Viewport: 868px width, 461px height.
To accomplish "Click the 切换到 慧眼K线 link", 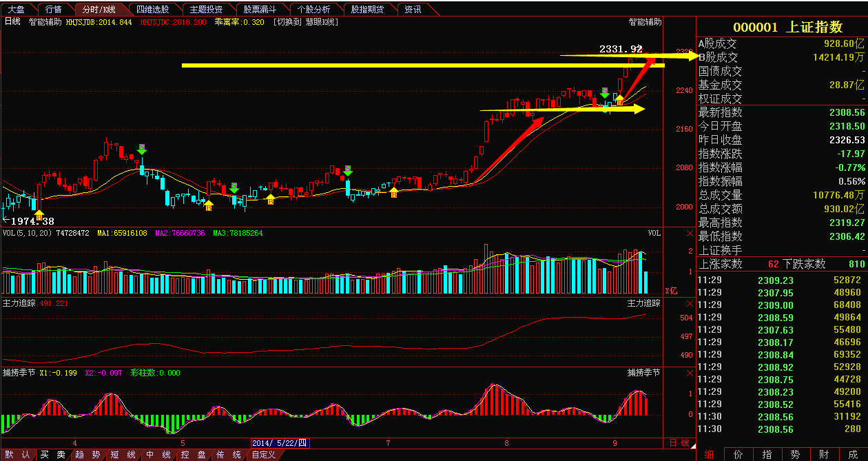I will 306,22.
